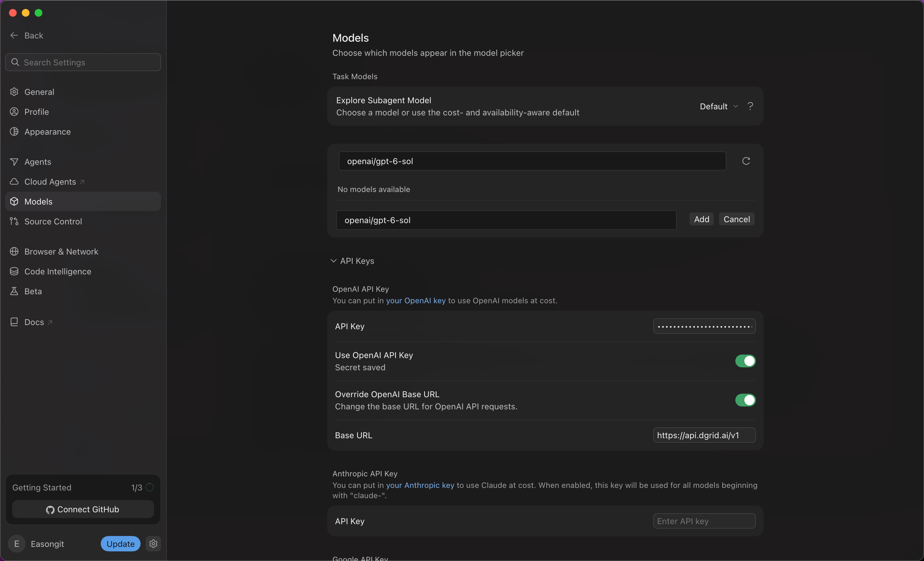Open Browser & Network settings

83,251
